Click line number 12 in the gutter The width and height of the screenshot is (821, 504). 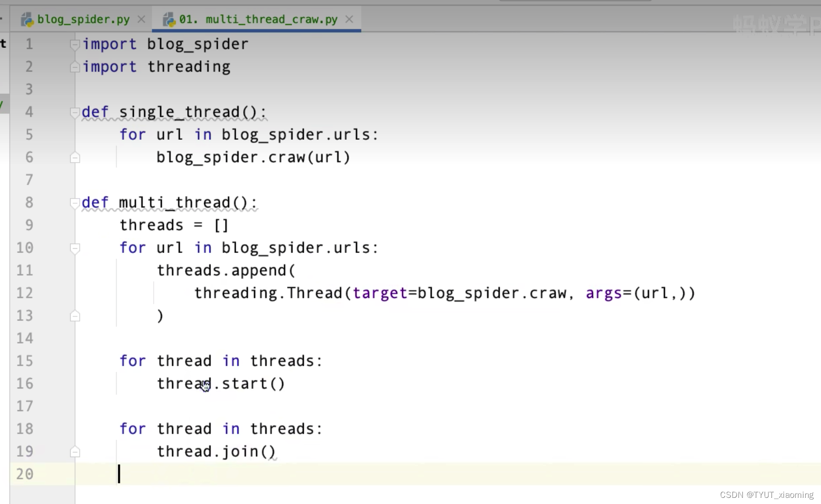[x=25, y=293]
